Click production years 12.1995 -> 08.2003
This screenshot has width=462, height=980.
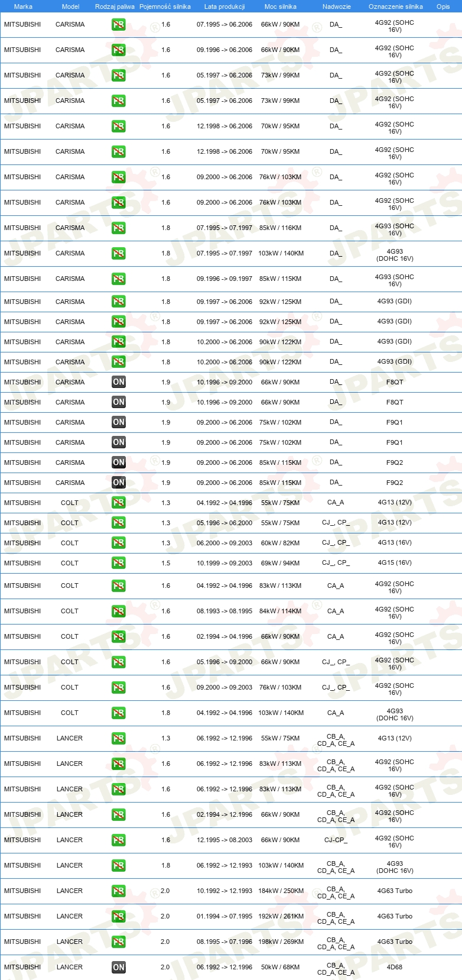click(x=225, y=840)
